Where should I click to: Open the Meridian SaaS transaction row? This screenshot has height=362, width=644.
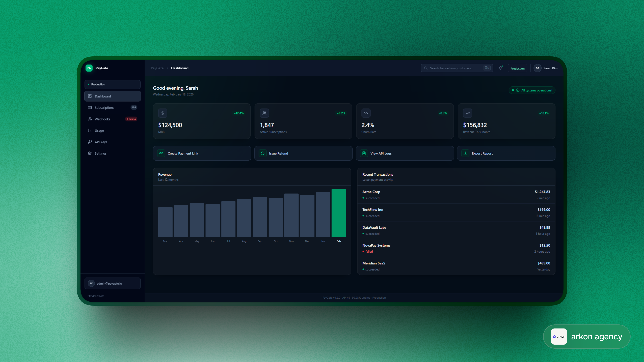click(x=456, y=266)
